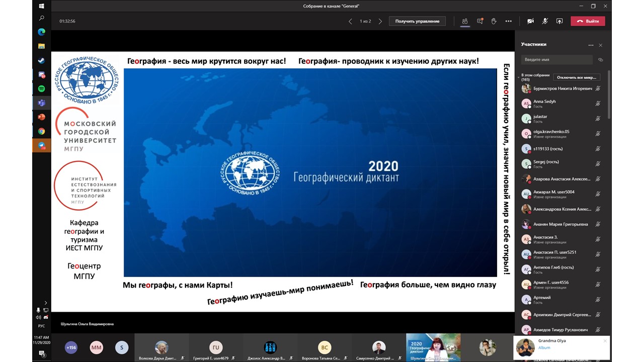Turn the camera on

pos(530,21)
